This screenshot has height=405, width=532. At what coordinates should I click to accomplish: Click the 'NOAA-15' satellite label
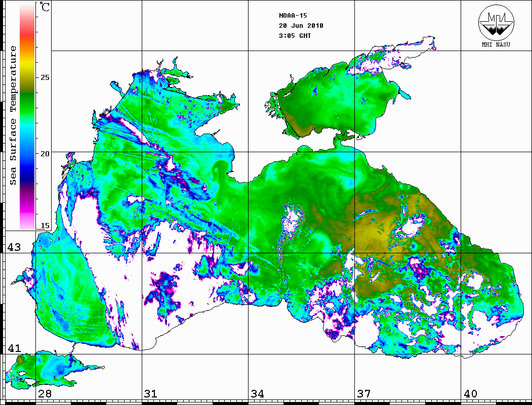(x=293, y=16)
